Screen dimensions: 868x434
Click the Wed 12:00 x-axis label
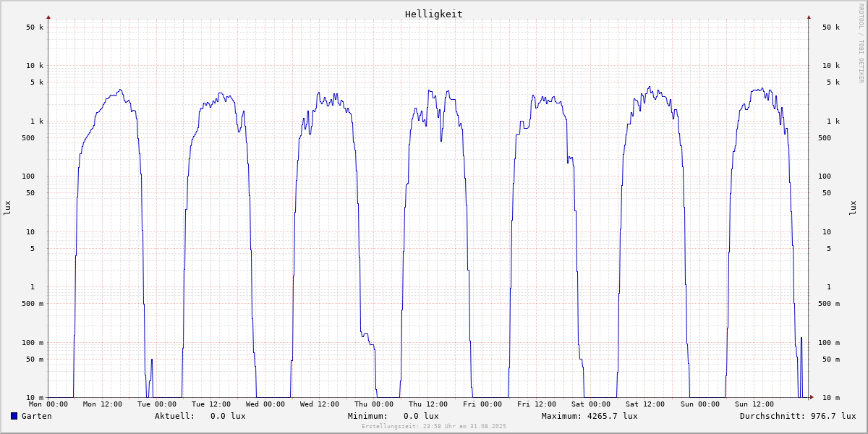click(x=320, y=404)
